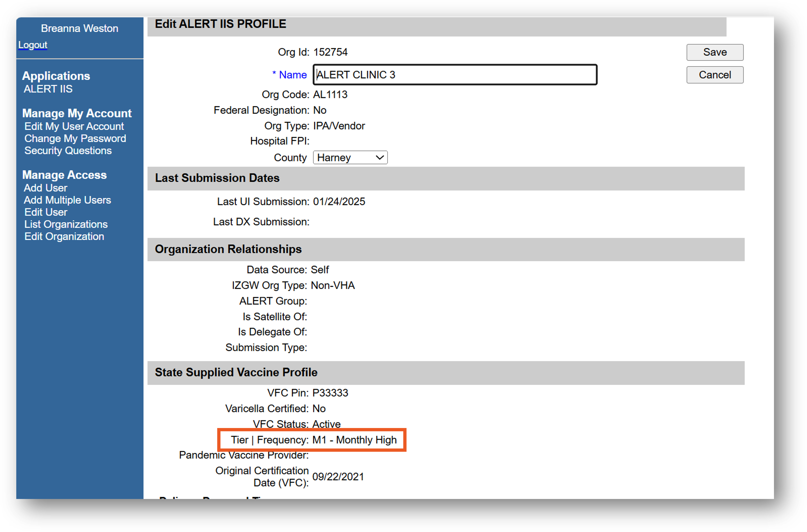Click the Applications sidebar heading

coord(56,76)
